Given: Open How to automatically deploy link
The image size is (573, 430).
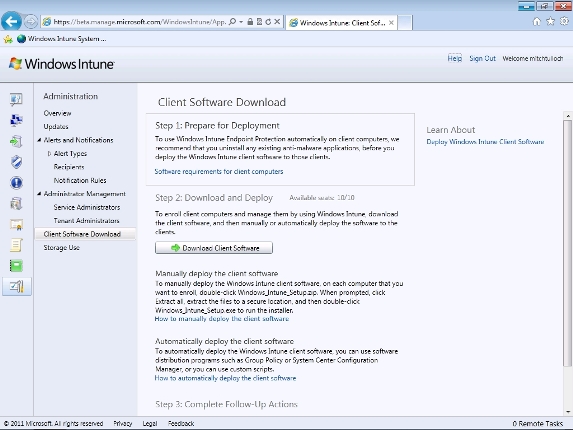Looking at the screenshot, I should (x=225, y=378).
